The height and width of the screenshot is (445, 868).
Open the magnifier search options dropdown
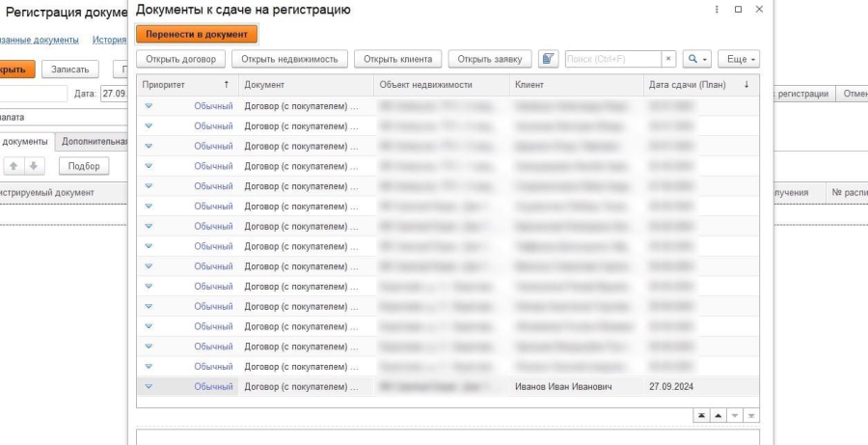pyautogui.click(x=695, y=59)
